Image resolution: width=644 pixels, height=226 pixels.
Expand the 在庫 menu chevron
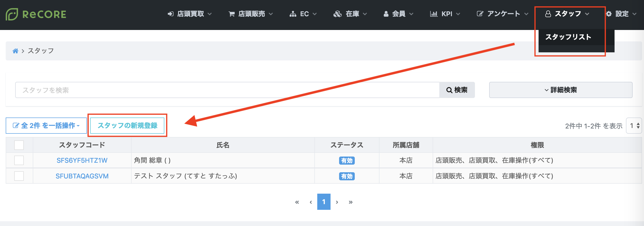[x=365, y=14]
